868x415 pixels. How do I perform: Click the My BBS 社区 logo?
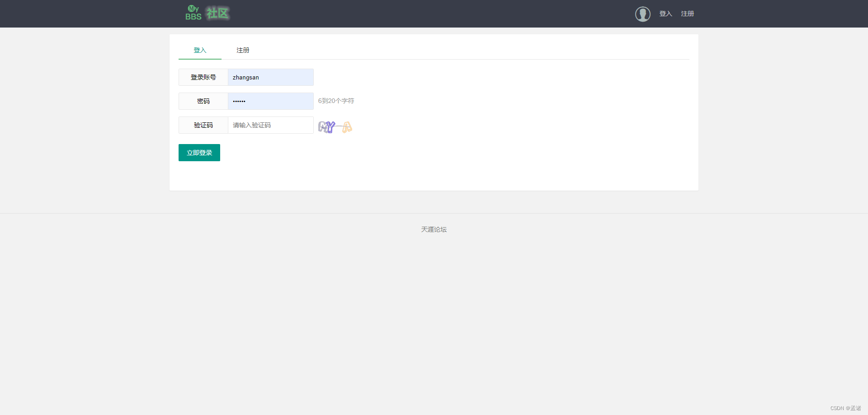[208, 13]
